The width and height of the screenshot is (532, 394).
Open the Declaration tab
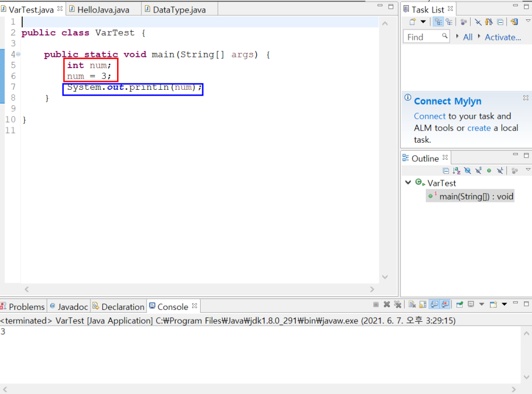118,307
